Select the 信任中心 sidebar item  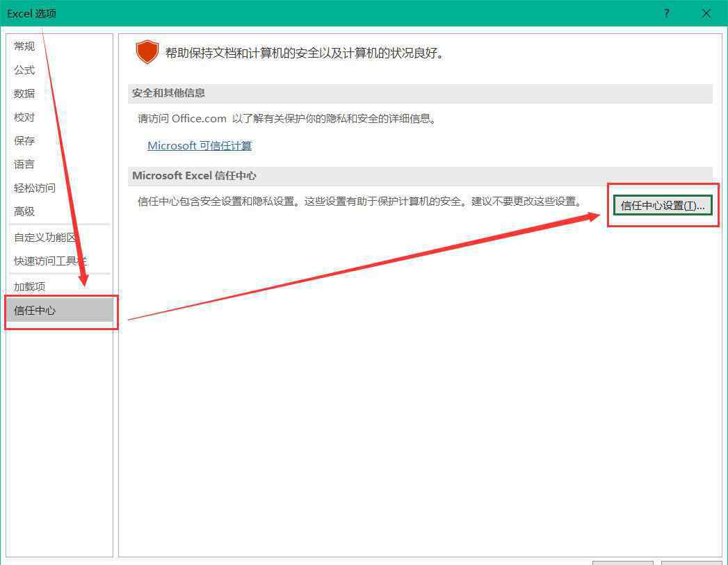click(59, 311)
